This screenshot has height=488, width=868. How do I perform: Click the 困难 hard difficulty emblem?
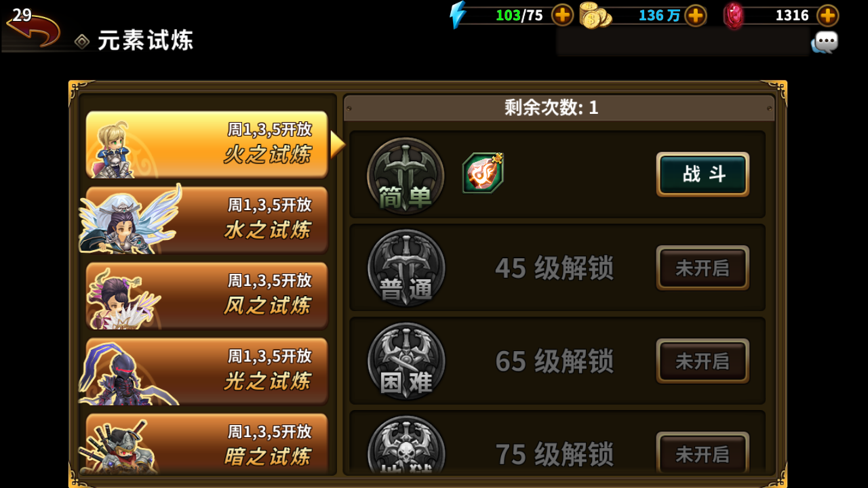(406, 361)
